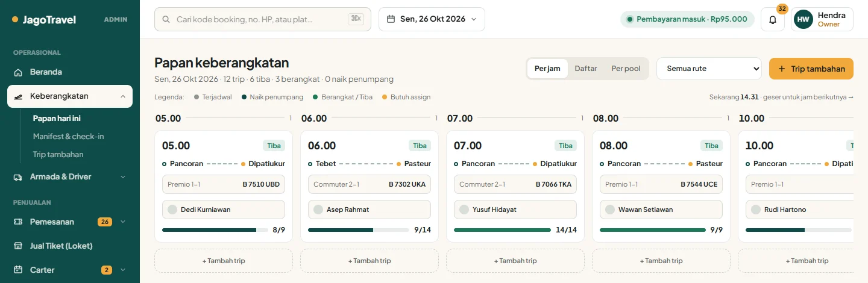The height and width of the screenshot is (283, 868).
Task: Click the calendar icon in date picker
Action: [391, 19]
